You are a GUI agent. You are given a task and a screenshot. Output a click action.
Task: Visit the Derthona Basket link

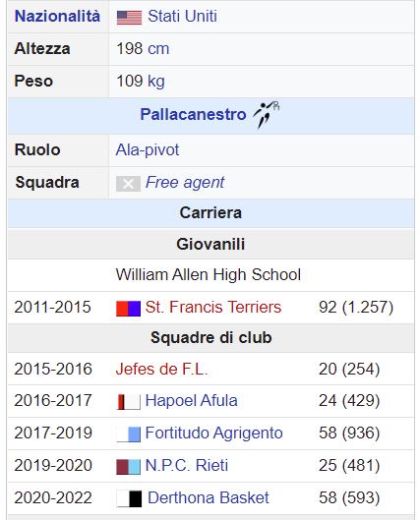209,497
